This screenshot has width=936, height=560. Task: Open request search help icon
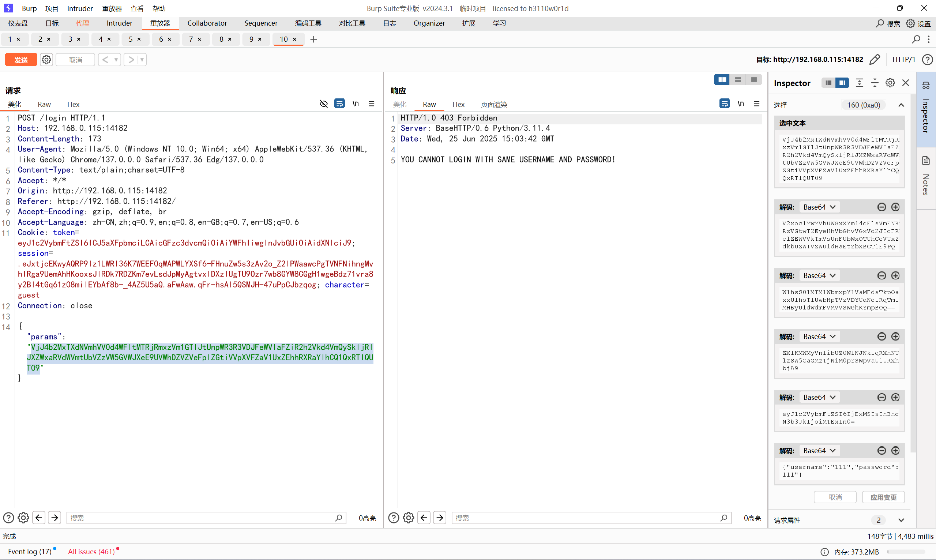point(8,518)
